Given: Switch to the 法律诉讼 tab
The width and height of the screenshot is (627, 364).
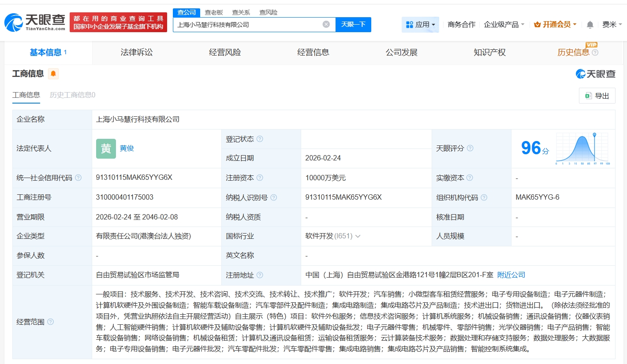Looking at the screenshot, I should click(136, 52).
